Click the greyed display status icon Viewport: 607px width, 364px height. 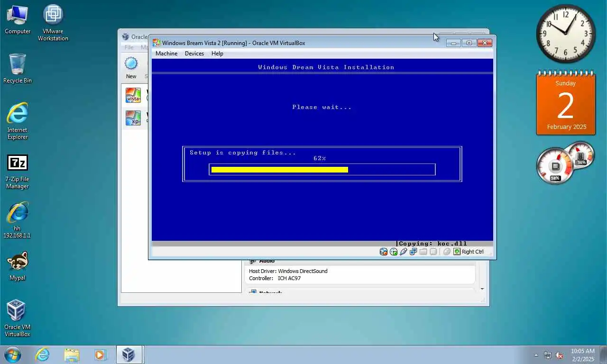point(433,252)
